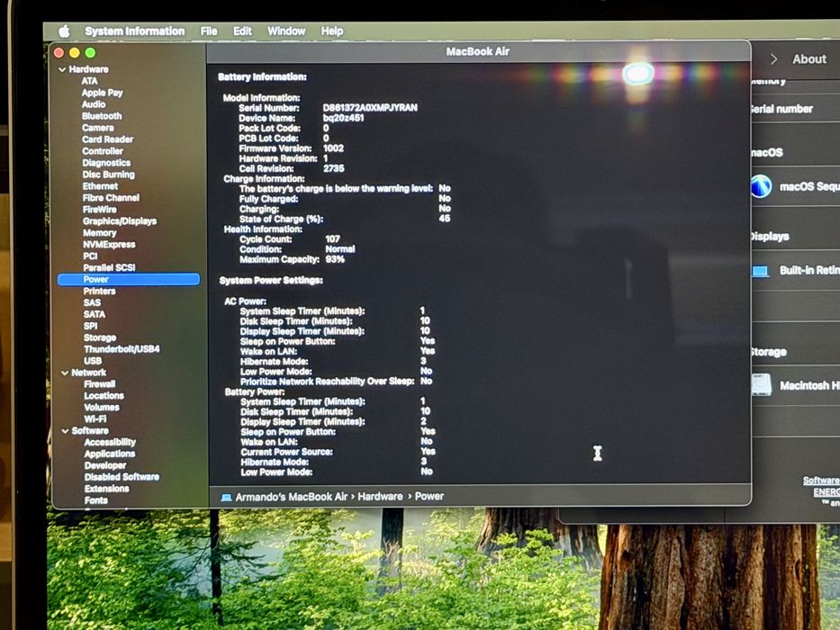Image resolution: width=840 pixels, height=630 pixels.
Task: Open the File menu
Action: (x=209, y=31)
